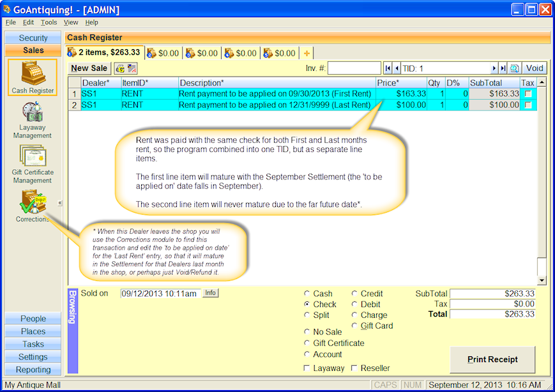Click the flag icon beside the clock icon

coord(132,68)
